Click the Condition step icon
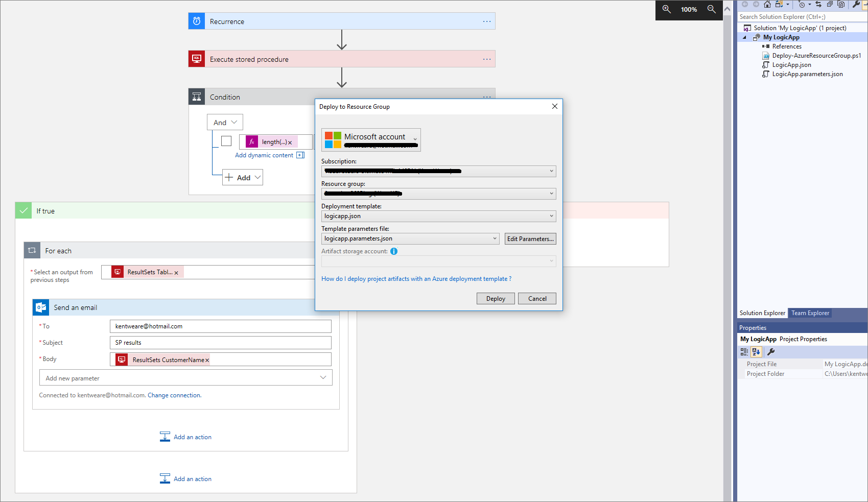The width and height of the screenshot is (868, 502). [197, 97]
